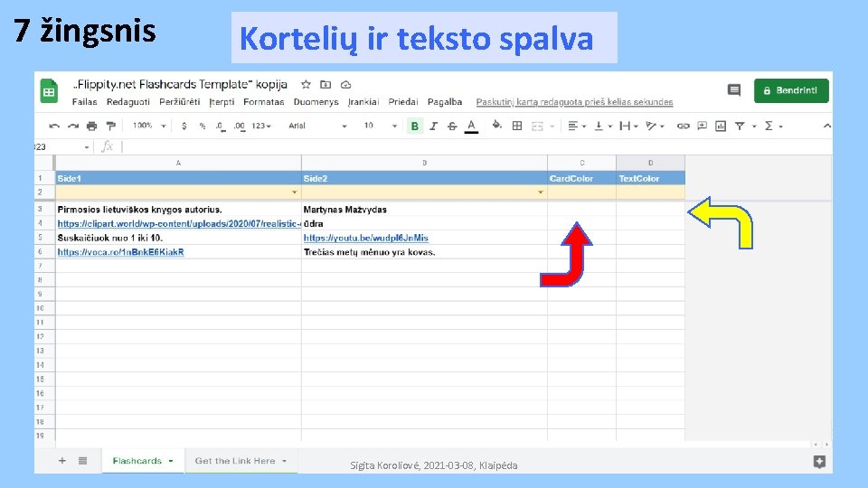Viewport: 868px width, 488px height.
Task: Decrease decimal places
Action: click(x=221, y=127)
